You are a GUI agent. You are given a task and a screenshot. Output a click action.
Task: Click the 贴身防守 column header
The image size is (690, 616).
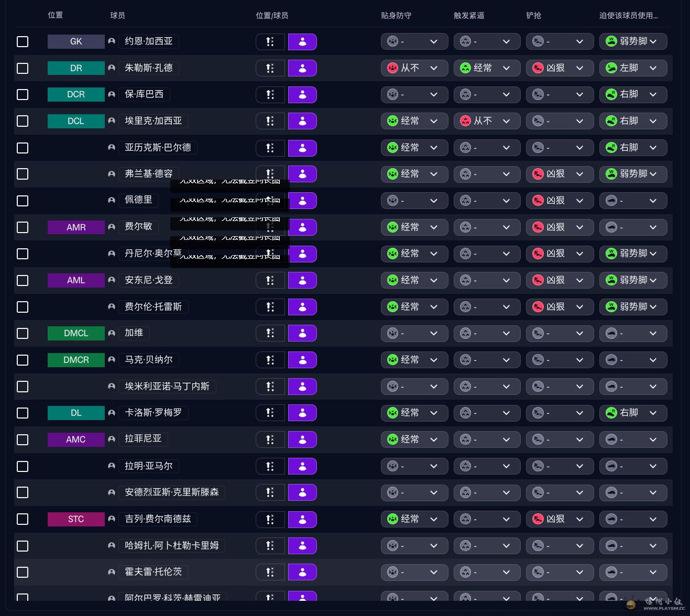pos(396,16)
